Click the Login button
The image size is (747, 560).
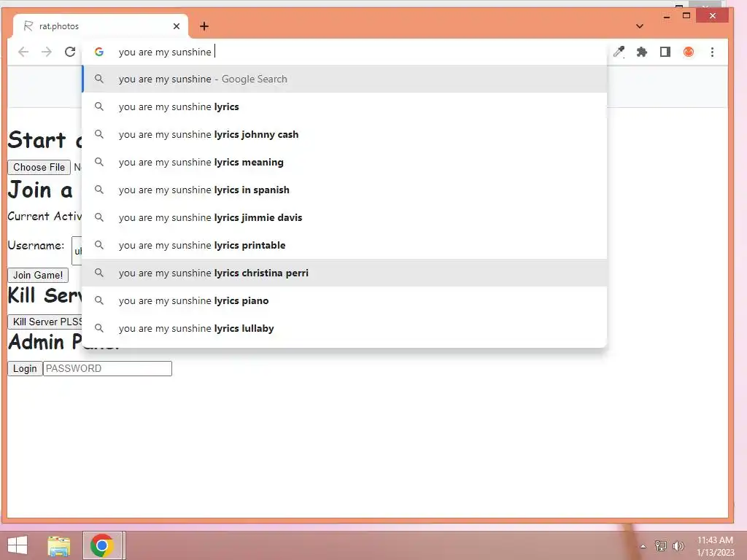click(x=25, y=368)
